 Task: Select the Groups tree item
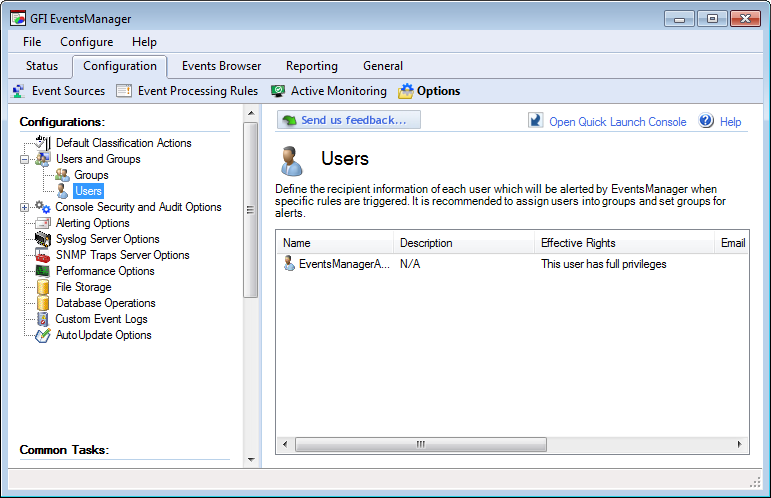[x=91, y=175]
